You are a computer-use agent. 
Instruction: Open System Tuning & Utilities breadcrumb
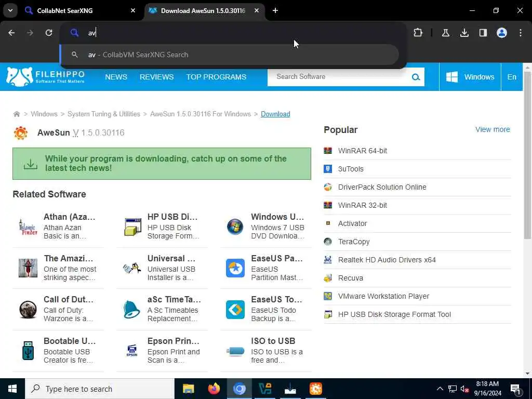(x=103, y=114)
